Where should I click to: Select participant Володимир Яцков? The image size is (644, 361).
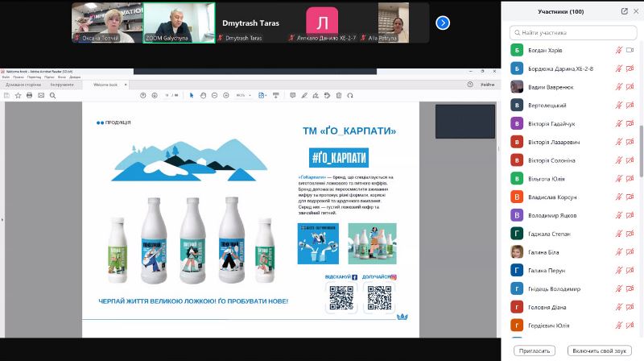click(572, 215)
